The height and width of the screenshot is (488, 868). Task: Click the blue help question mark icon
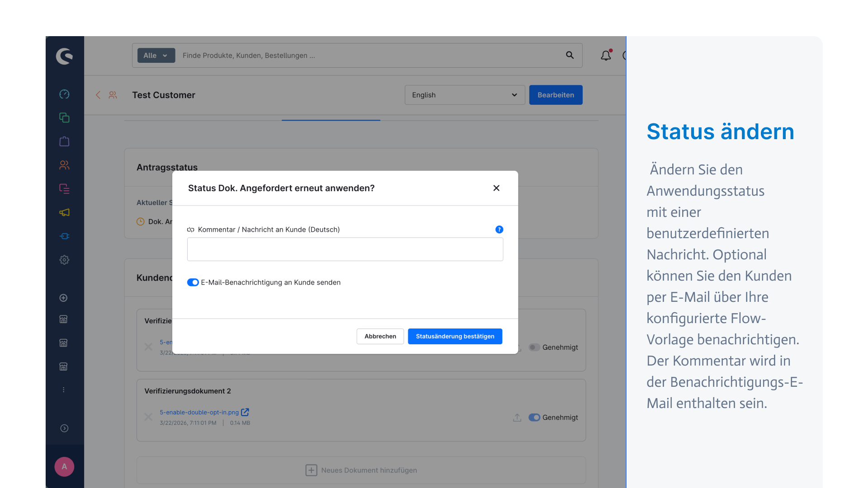pos(499,230)
